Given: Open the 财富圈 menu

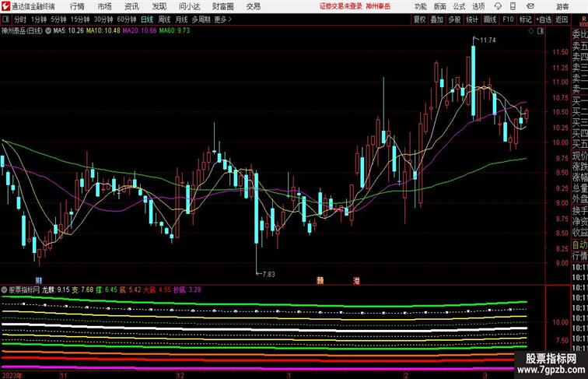Looking at the screenshot, I should (x=223, y=6).
